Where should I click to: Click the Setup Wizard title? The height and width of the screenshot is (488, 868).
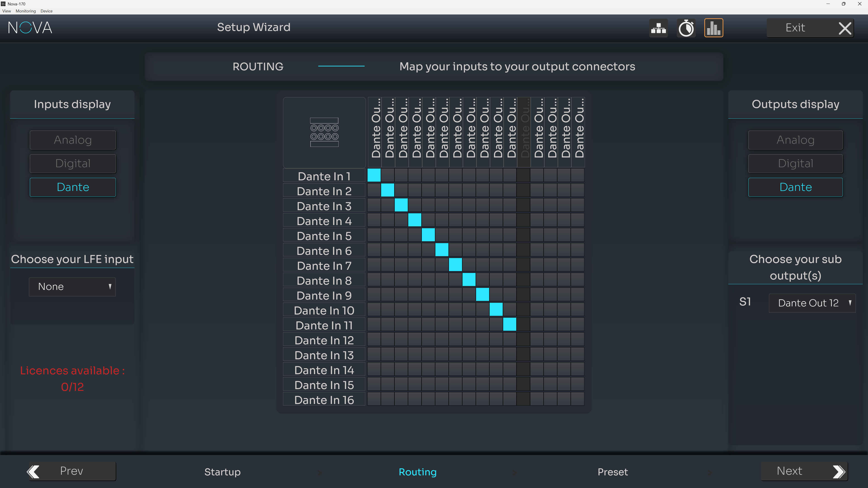[x=253, y=27]
